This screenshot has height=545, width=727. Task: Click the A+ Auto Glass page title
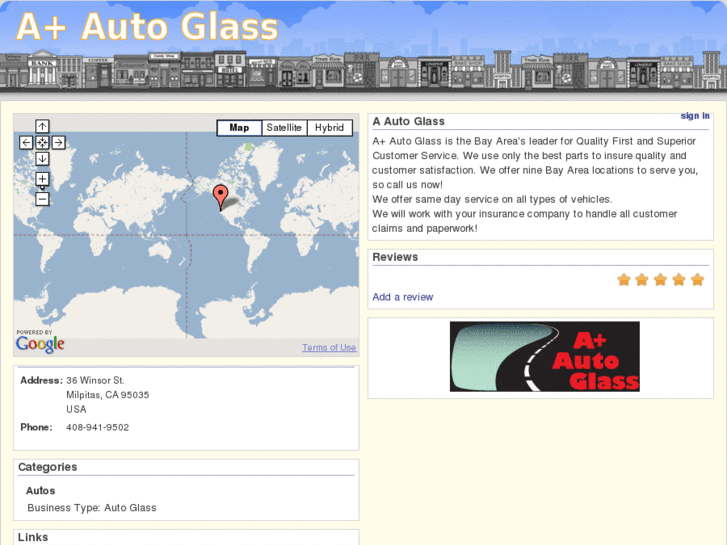point(147,26)
